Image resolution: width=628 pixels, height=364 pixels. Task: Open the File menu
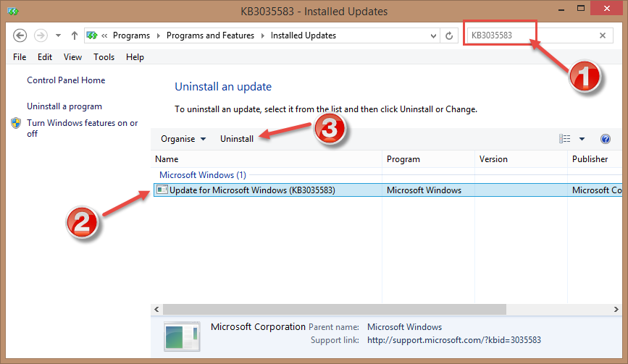click(x=20, y=57)
